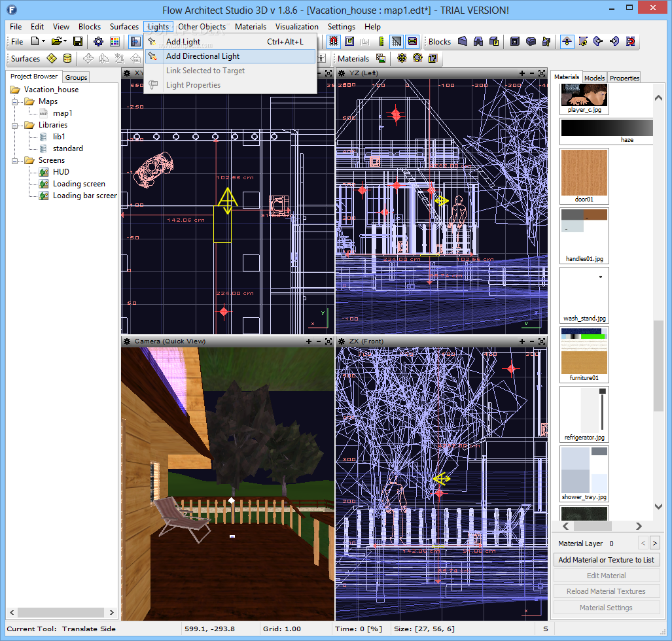
Task: Switch to the Properties tab
Action: [624, 78]
